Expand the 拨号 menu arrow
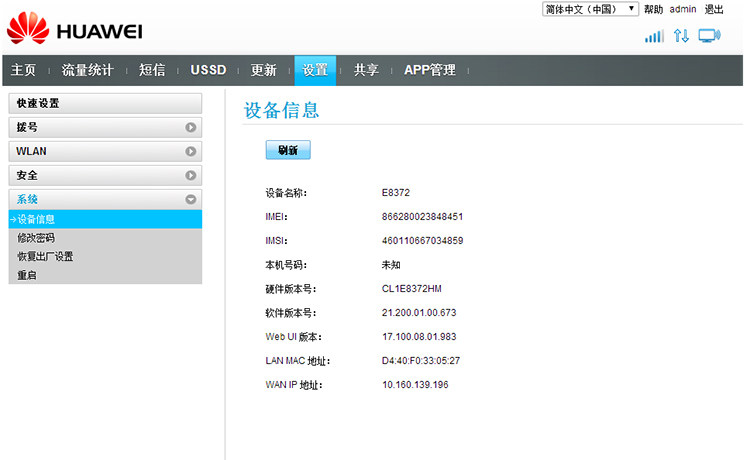Viewport: 750px width, 460px height. (191, 128)
